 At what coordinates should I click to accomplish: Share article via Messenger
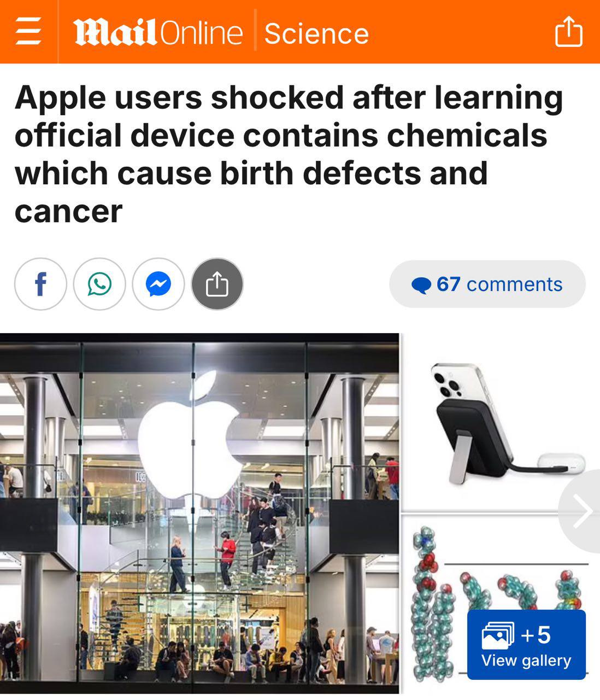click(158, 284)
